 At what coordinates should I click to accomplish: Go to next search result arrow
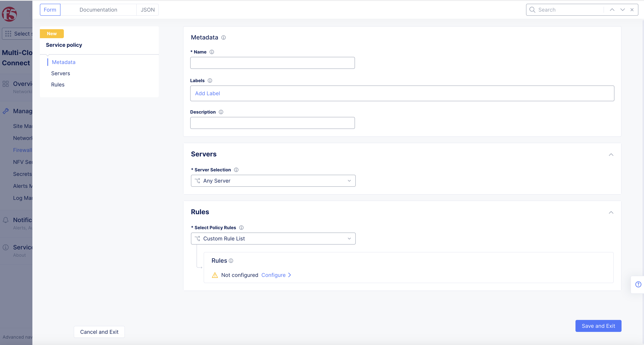click(x=622, y=10)
